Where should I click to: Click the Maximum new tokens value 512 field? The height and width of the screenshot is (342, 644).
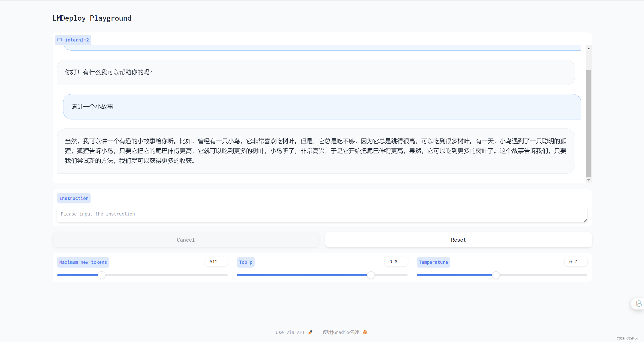click(x=216, y=262)
